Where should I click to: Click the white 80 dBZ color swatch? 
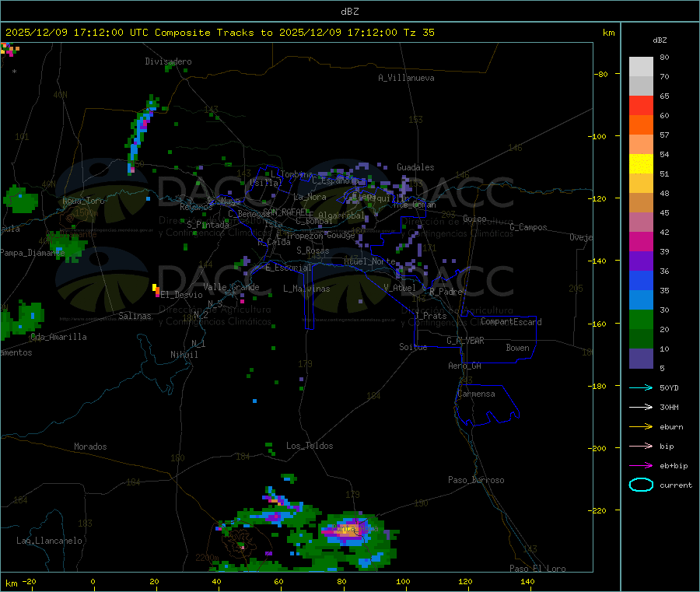point(641,67)
